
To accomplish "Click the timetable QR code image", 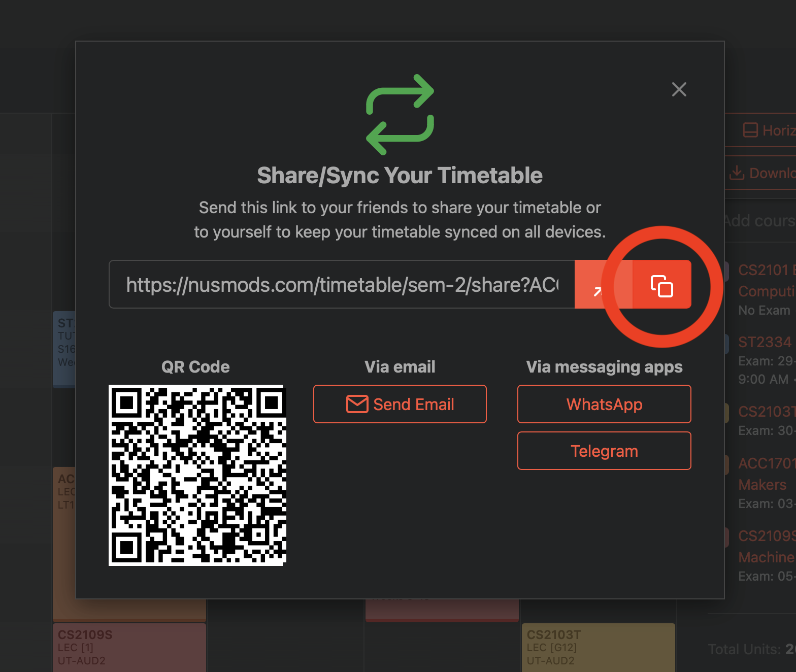I will [197, 475].
